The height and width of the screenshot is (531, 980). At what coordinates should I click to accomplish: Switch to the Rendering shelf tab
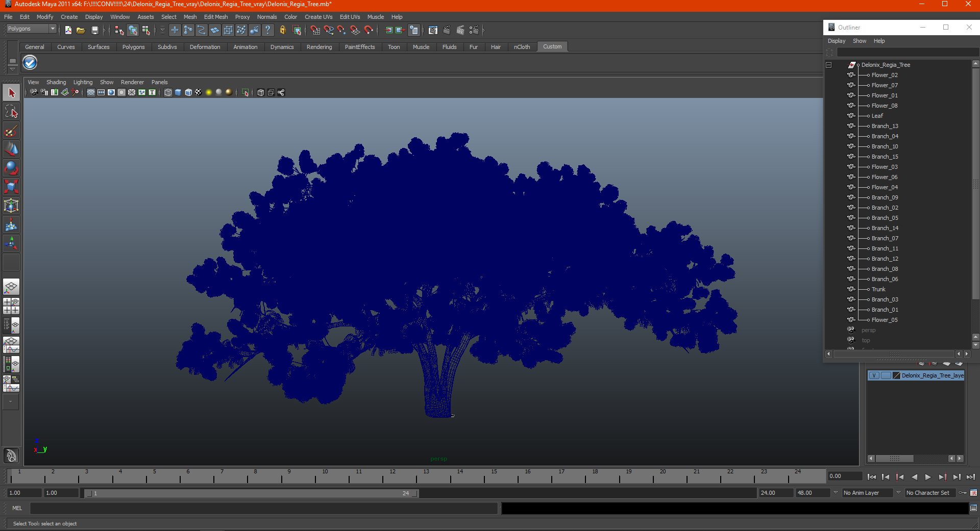pos(319,47)
